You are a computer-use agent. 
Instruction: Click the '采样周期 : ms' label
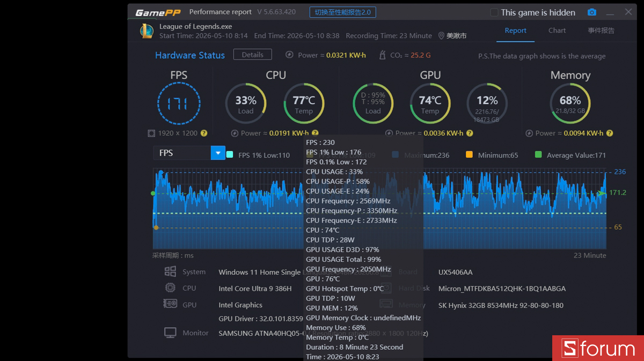[173, 255]
